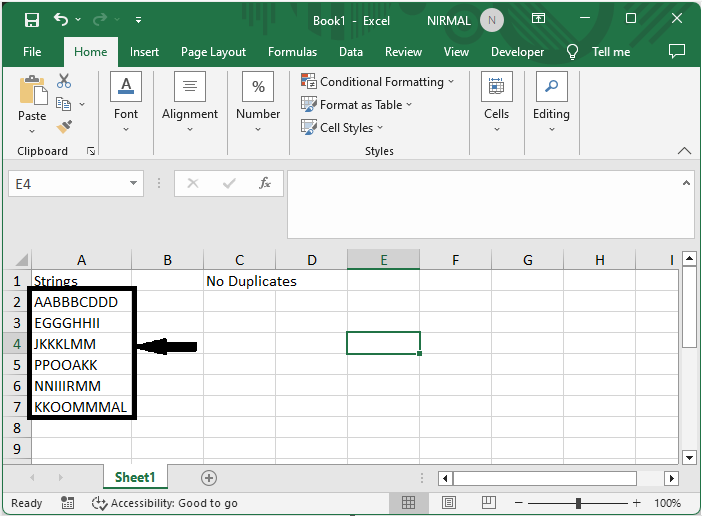The width and height of the screenshot is (702, 516).
Task: Open the Copy options dropdown arrow
Action: click(82, 104)
